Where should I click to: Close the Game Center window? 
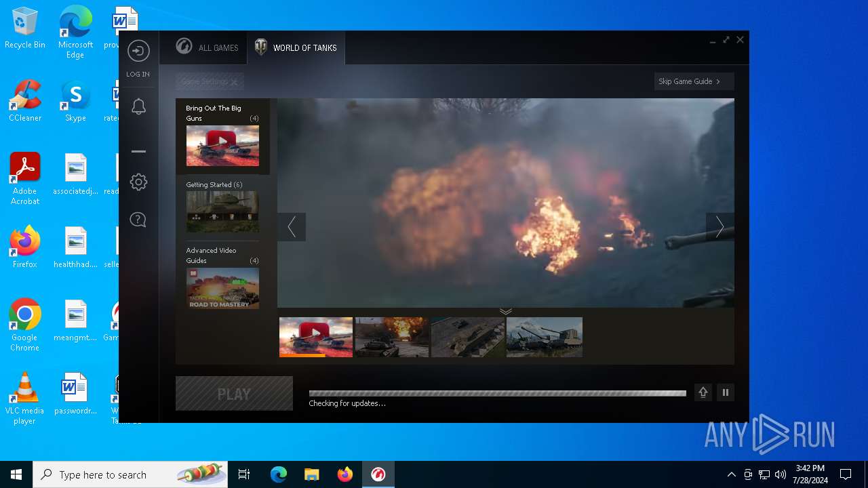coord(740,40)
